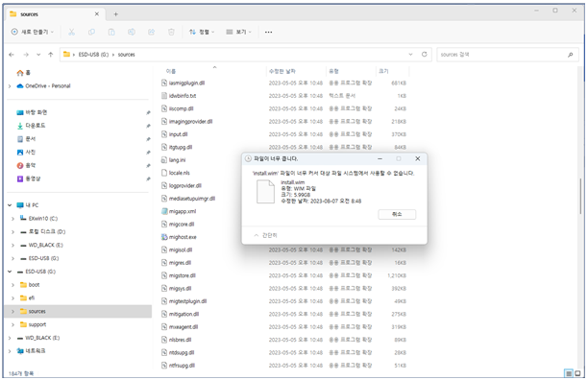Select the sources tab
The image size is (588, 380).
coord(56,14)
